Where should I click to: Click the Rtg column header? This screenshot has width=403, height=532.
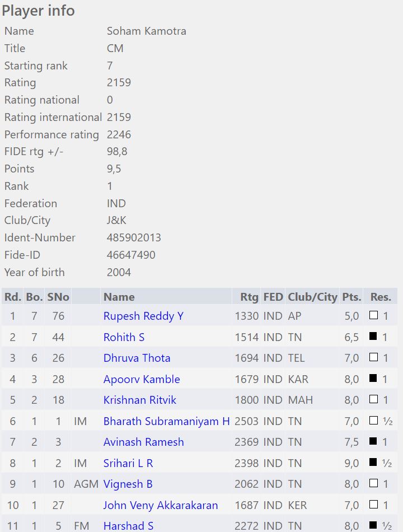pyautogui.click(x=249, y=297)
